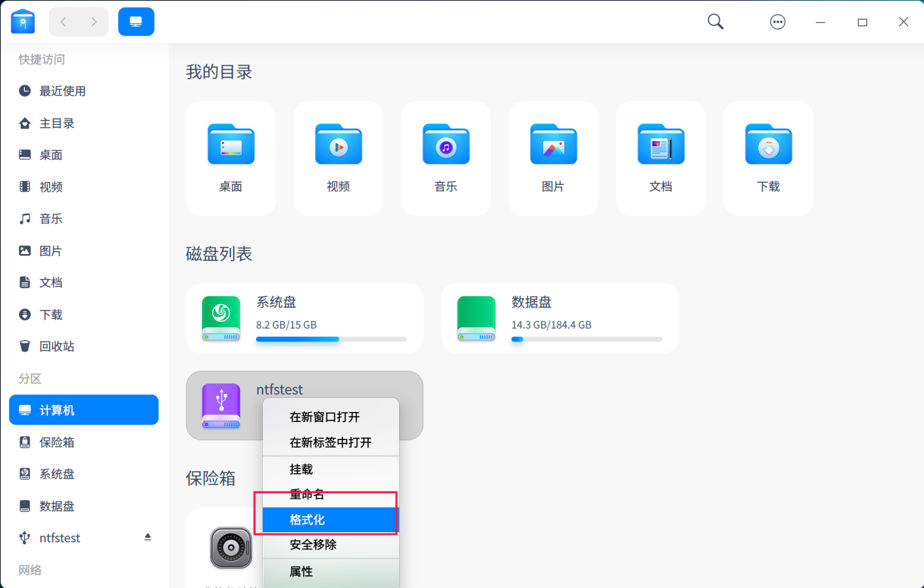
Task: Choose 属性 from the context menu
Action: pos(331,572)
